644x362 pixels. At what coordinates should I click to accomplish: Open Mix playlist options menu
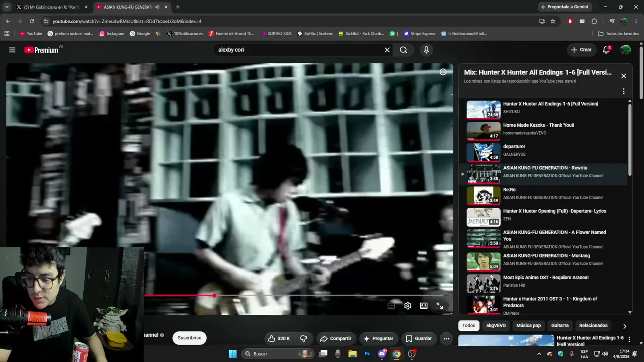(x=624, y=92)
